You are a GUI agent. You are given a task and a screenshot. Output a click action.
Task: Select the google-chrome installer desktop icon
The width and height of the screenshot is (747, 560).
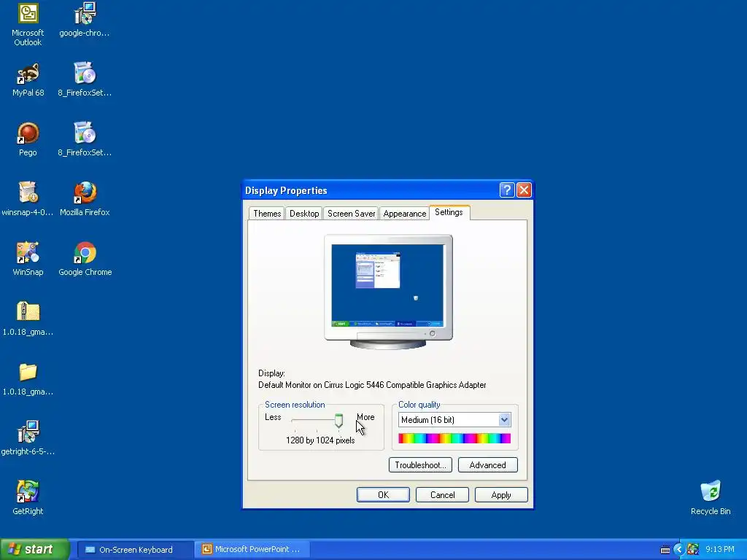[x=85, y=20]
